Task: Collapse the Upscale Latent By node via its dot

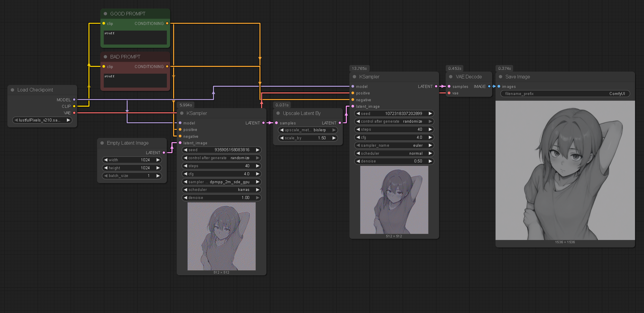Action: point(278,113)
